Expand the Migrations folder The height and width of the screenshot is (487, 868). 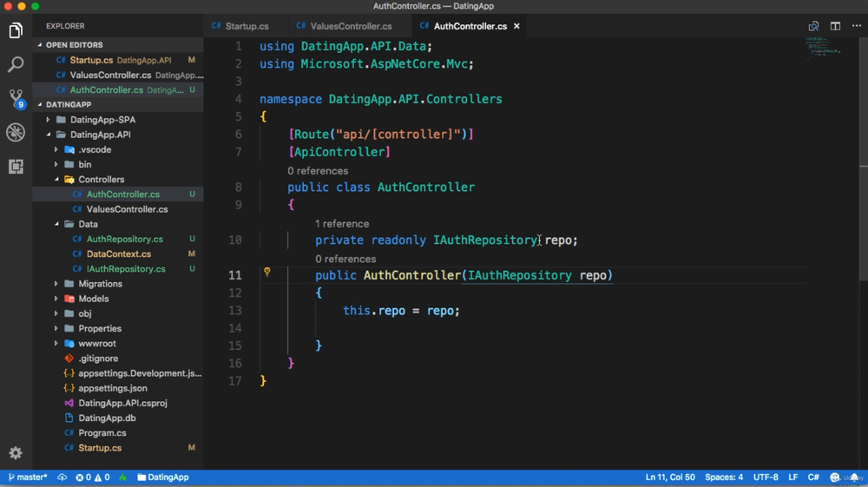pos(118,283)
